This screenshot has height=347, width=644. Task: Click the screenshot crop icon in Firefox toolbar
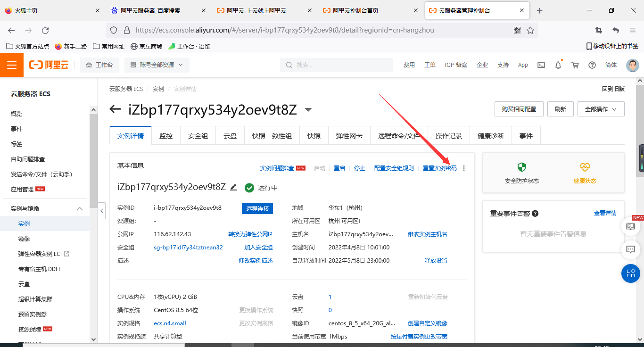click(599, 30)
